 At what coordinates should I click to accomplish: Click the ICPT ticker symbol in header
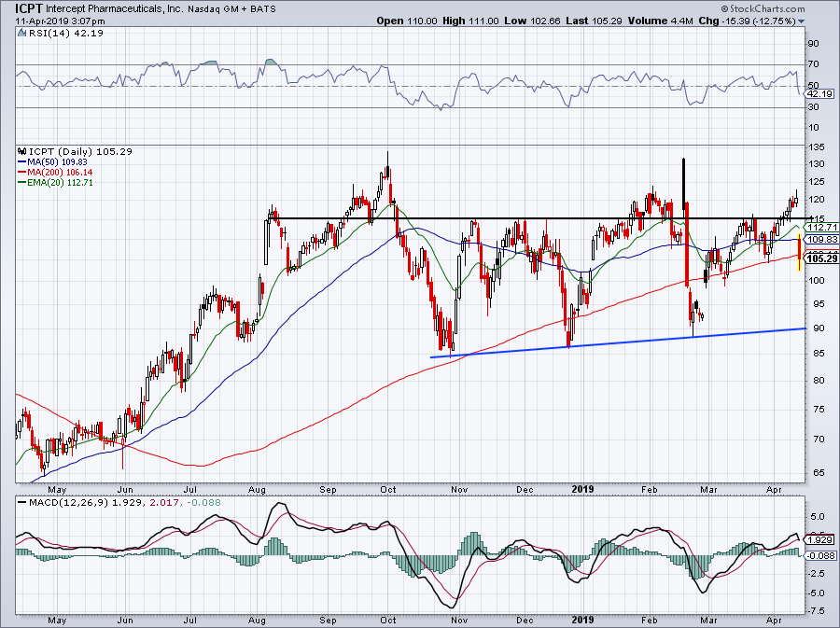(28, 8)
